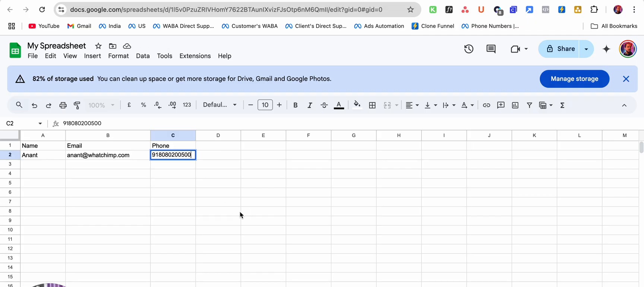This screenshot has width=644, height=287.
Task: Open the Default font dropdown
Action: (220, 105)
